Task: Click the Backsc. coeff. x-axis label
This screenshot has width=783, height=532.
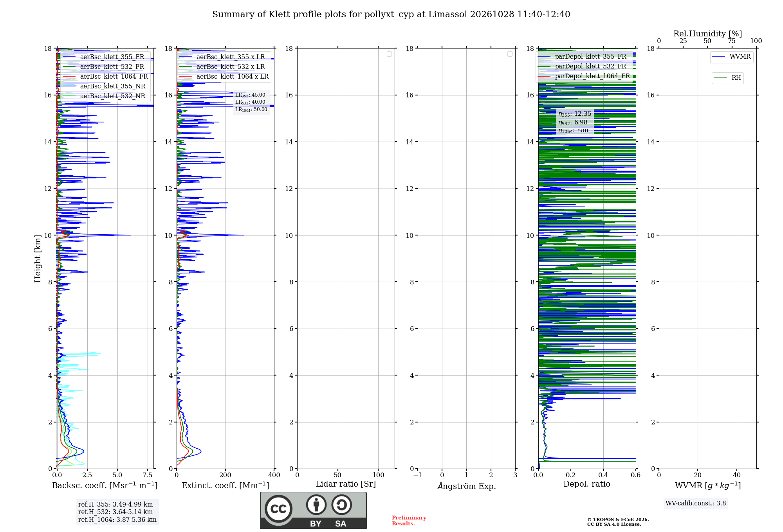Action: 105,485
